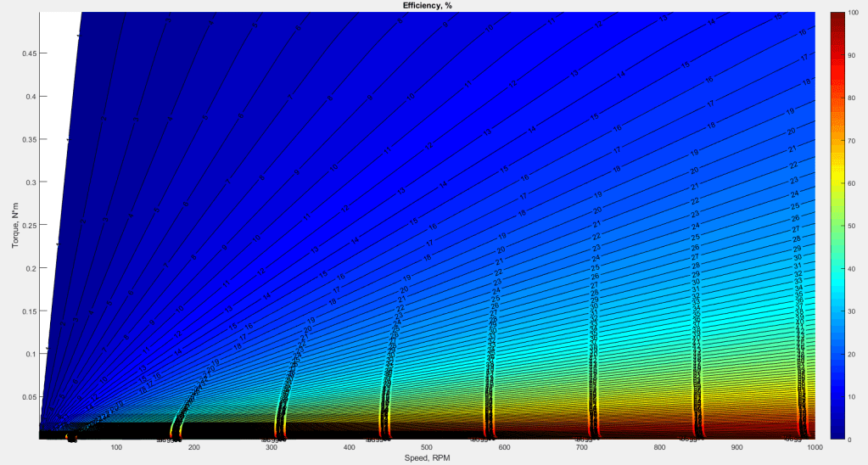868x465 pixels.
Task: Click the y-axis tick label 0.35
Action: [29, 139]
